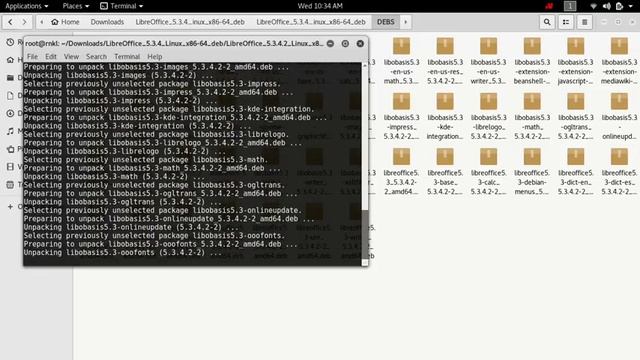
Task: Select libobasis5.3-en-us-res package file
Action: pyautogui.click(x=445, y=61)
